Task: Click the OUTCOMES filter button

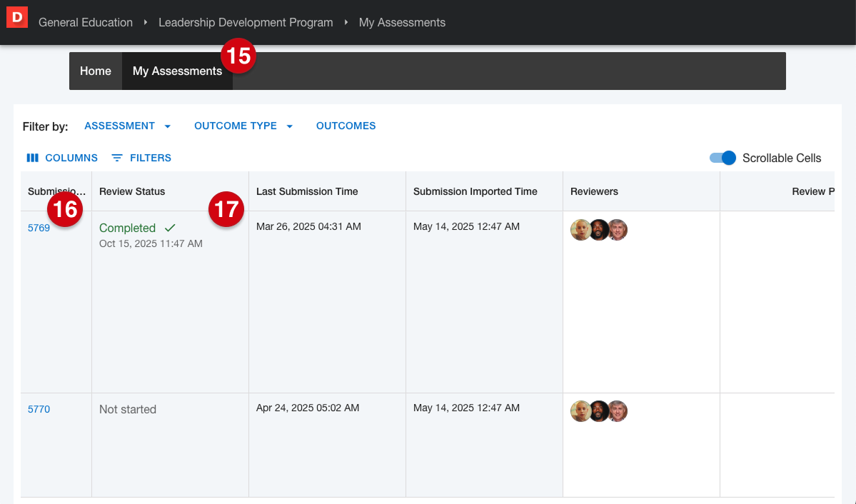Action: [346, 126]
